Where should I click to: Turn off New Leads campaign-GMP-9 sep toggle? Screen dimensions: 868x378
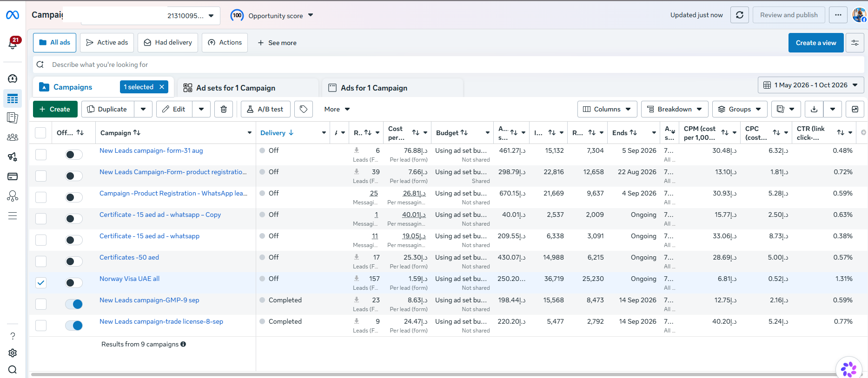click(x=74, y=304)
